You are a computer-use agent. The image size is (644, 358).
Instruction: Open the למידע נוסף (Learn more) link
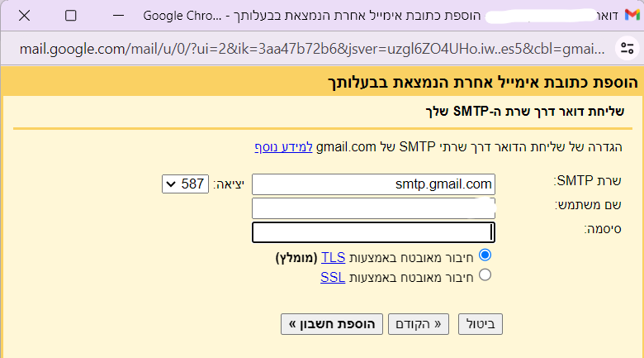point(283,147)
